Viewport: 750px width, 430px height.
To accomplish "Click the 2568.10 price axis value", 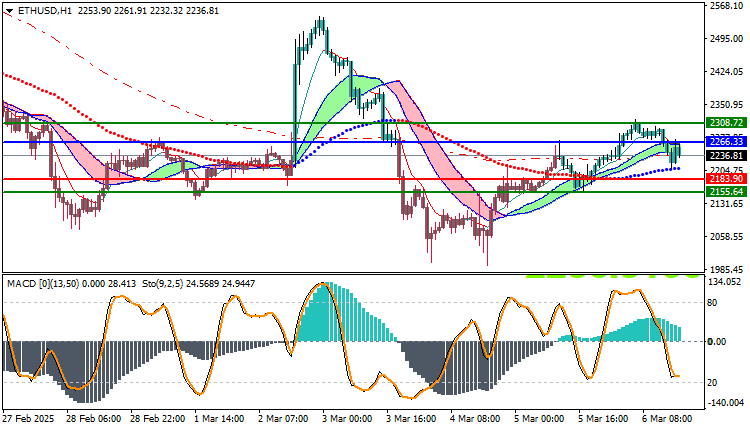I will (727, 5).
